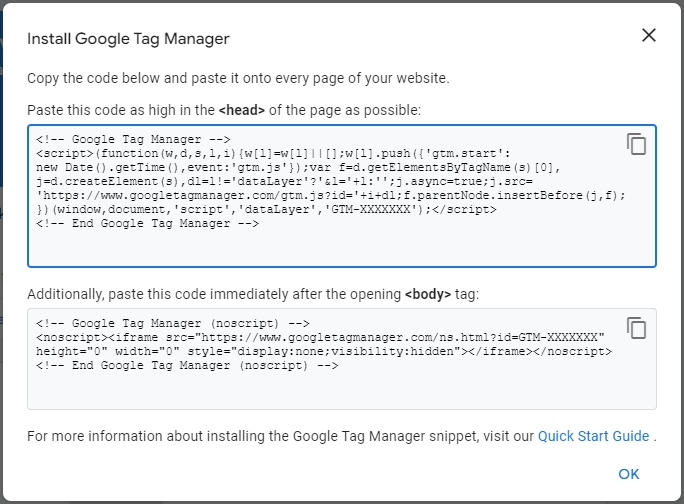Click the 'Copy the code below' instruction text
Image resolution: width=684 pixels, height=504 pixels.
238,78
